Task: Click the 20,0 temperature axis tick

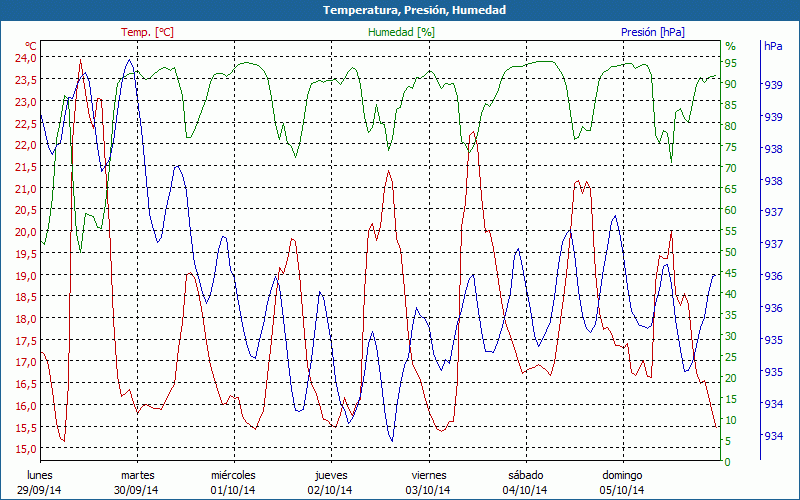Action: pos(25,232)
